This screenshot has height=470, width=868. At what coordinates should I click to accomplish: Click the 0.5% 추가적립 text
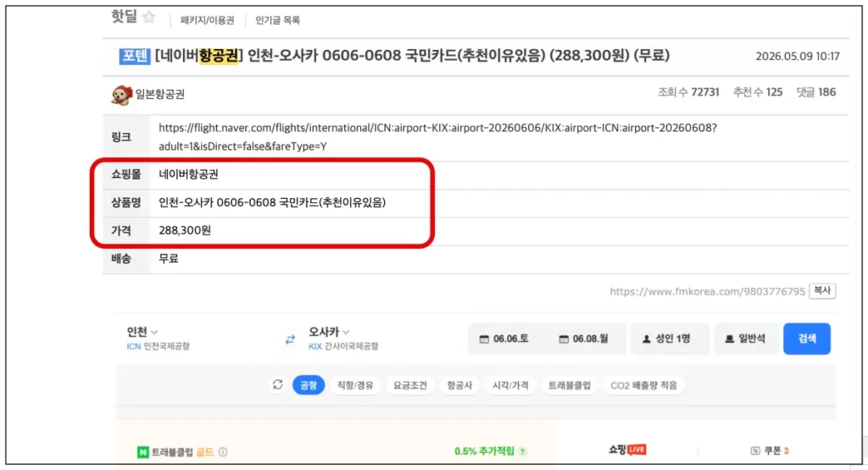point(484,451)
